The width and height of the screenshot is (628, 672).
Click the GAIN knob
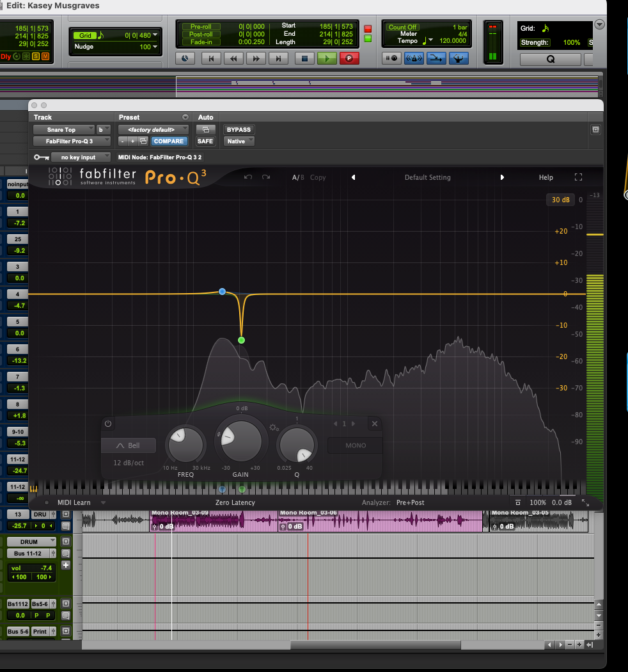tap(240, 441)
